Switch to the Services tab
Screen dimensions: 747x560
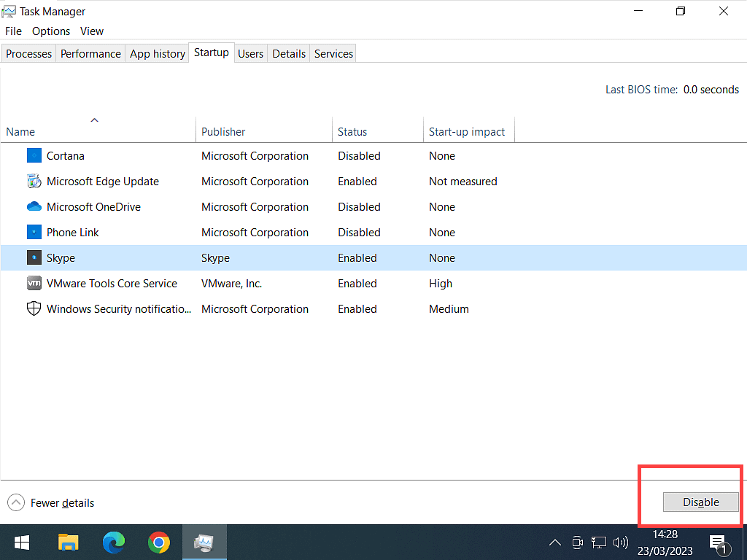tap(333, 54)
